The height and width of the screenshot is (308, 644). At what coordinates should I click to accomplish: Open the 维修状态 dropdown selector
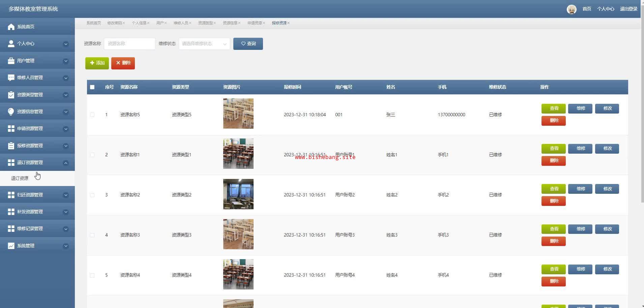[204, 44]
